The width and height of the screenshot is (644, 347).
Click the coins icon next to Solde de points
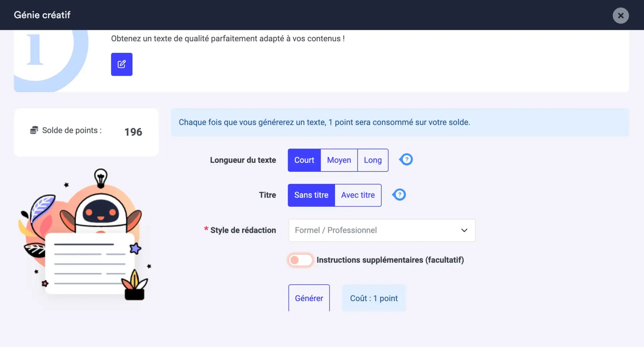click(x=34, y=130)
